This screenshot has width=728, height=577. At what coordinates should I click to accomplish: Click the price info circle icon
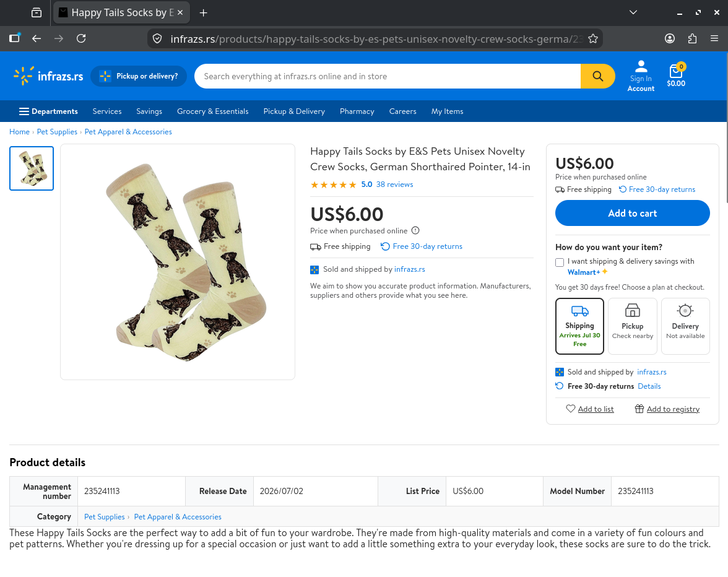(415, 231)
